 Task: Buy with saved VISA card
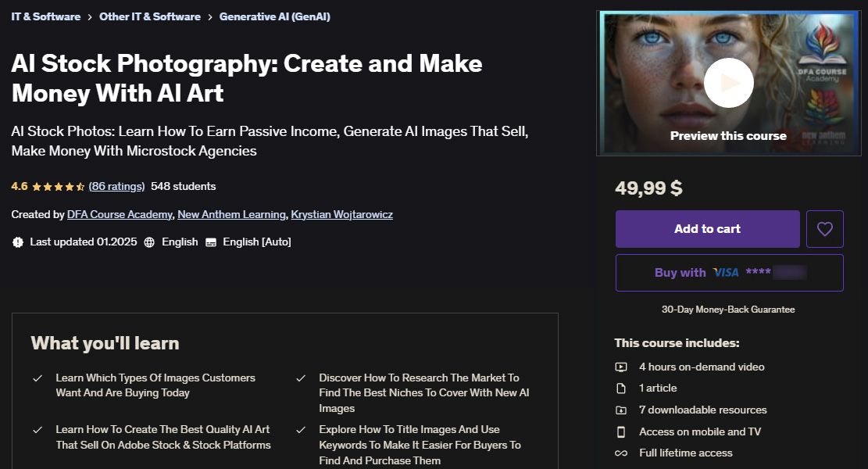(x=730, y=273)
